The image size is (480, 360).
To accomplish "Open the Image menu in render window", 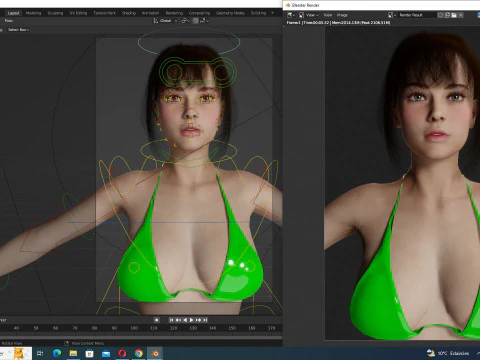I will pyautogui.click(x=342, y=15).
